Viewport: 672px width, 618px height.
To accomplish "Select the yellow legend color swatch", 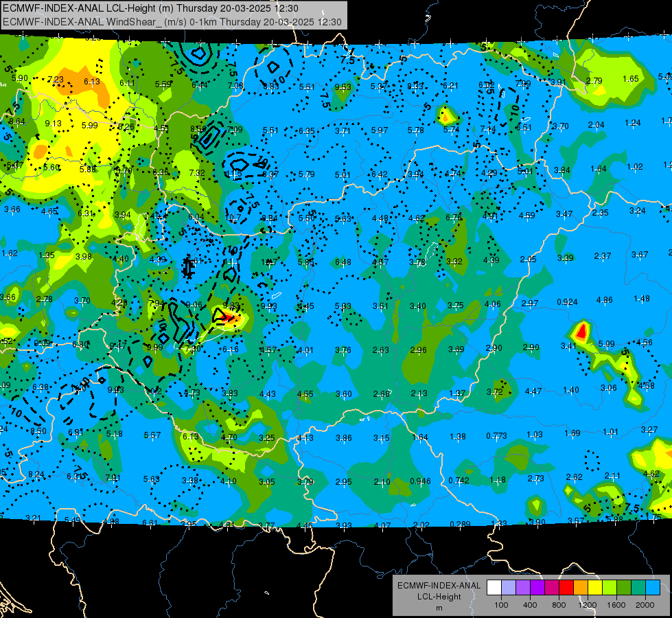I will (x=595, y=588).
